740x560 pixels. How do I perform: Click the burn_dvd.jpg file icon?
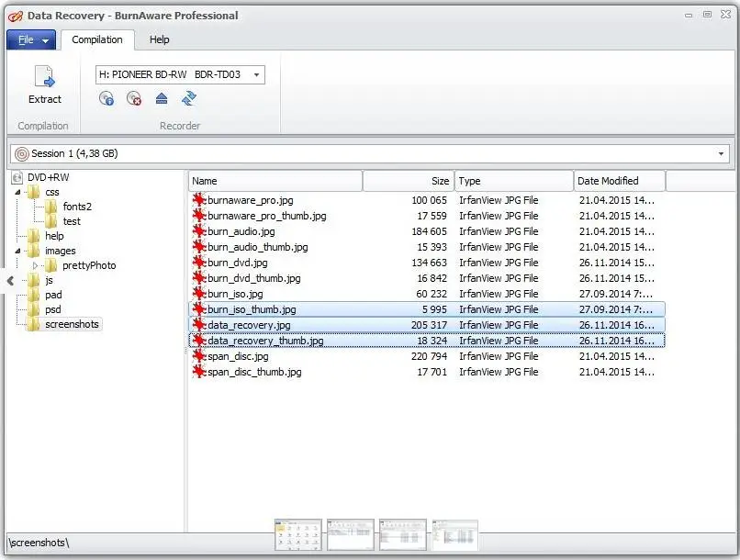(199, 263)
